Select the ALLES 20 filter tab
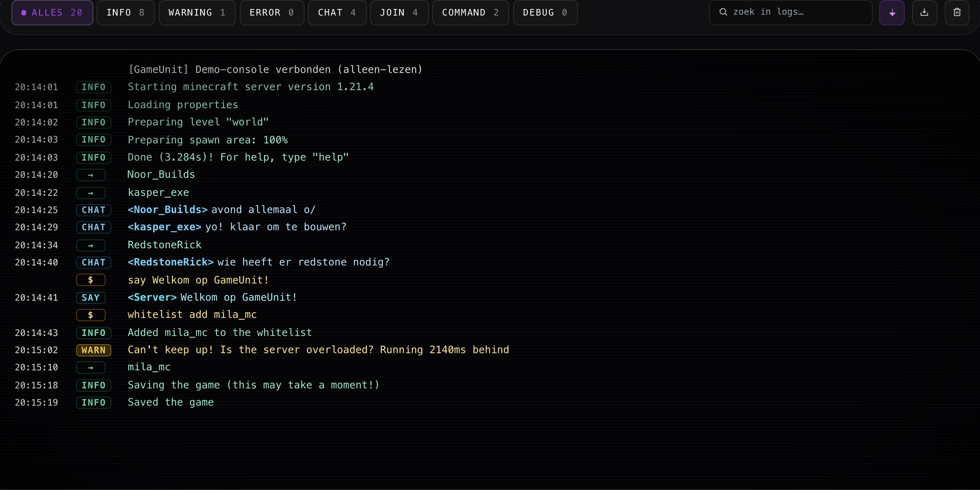The image size is (980, 490). pos(52,13)
